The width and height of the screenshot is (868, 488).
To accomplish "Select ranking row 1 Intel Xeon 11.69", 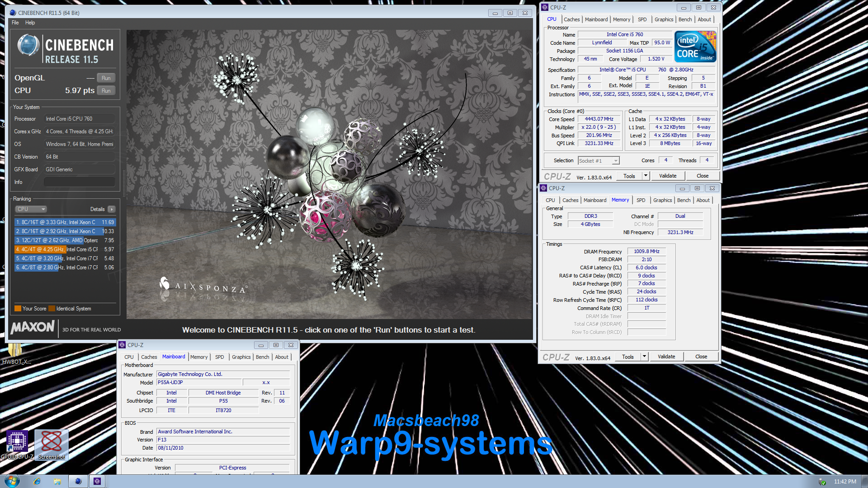I will 65,222.
